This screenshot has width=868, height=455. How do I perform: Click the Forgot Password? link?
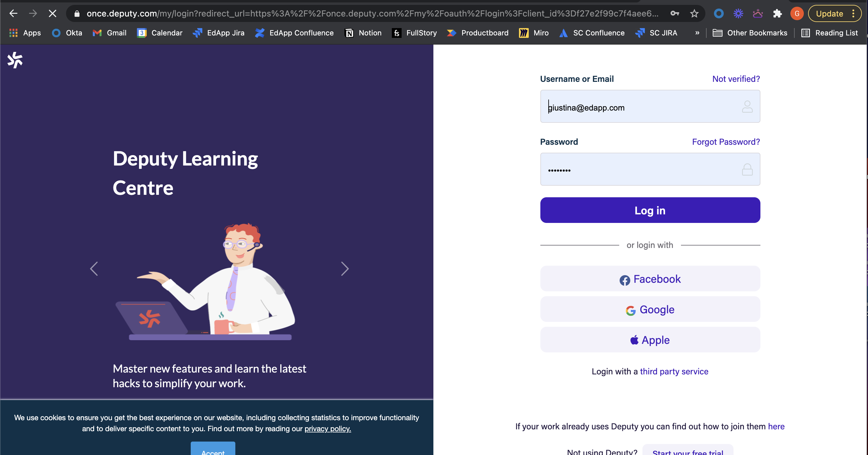tap(726, 142)
